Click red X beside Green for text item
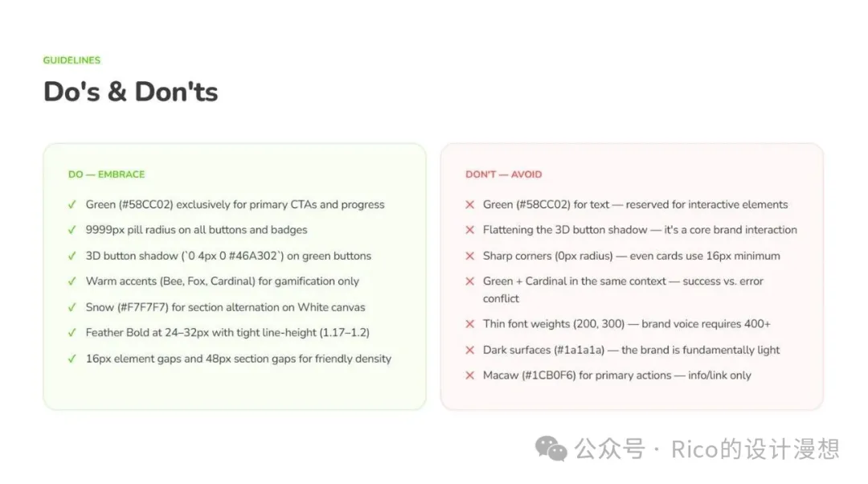 [470, 205]
